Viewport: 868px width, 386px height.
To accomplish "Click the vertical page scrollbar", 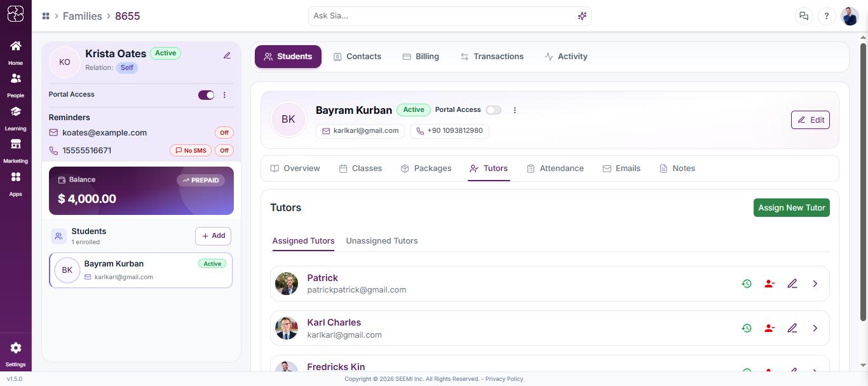I will (863, 181).
